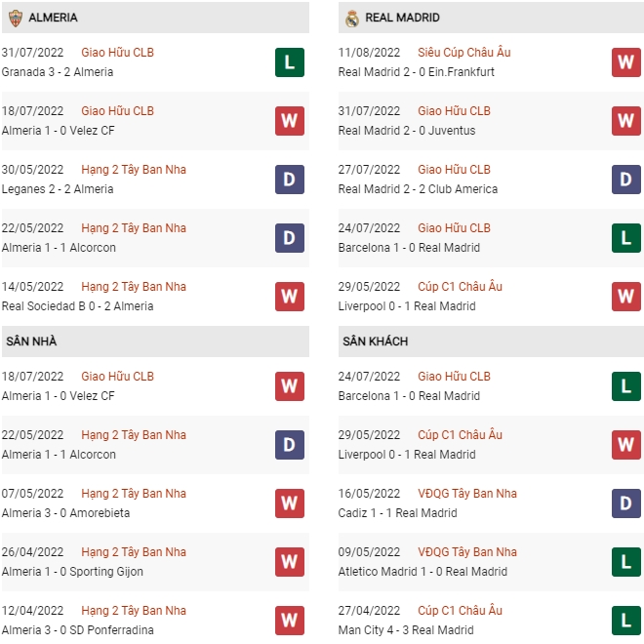Open Cúp C1 Châu Âu link dated 27/04/2022
Screen dimensions: 644x644
pos(460,611)
